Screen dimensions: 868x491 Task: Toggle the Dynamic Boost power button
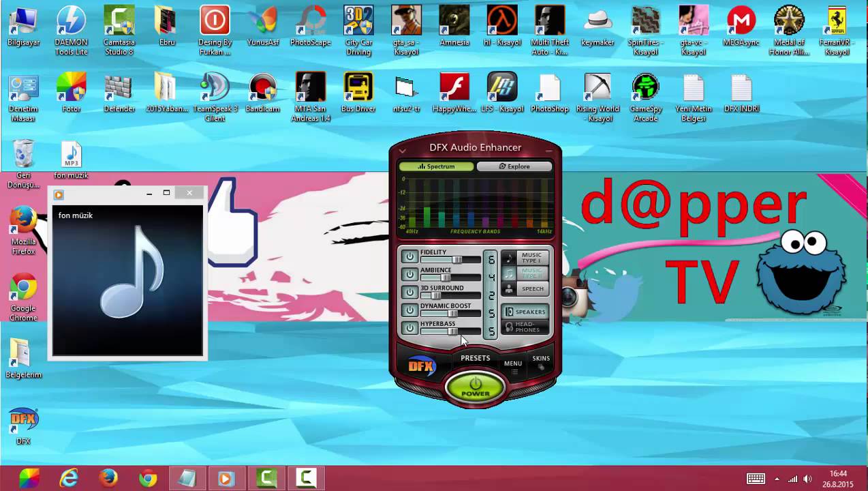point(409,310)
